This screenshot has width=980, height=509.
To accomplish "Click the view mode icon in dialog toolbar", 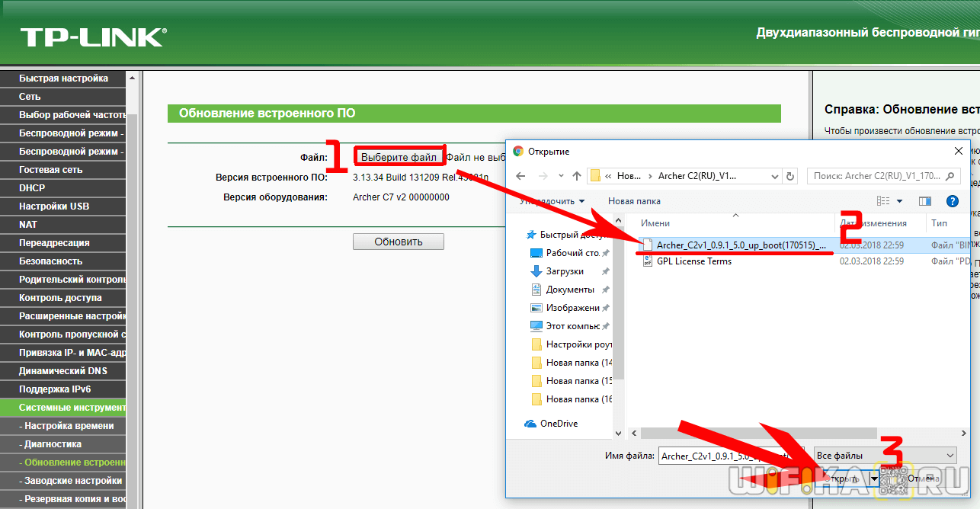I will click(x=884, y=201).
